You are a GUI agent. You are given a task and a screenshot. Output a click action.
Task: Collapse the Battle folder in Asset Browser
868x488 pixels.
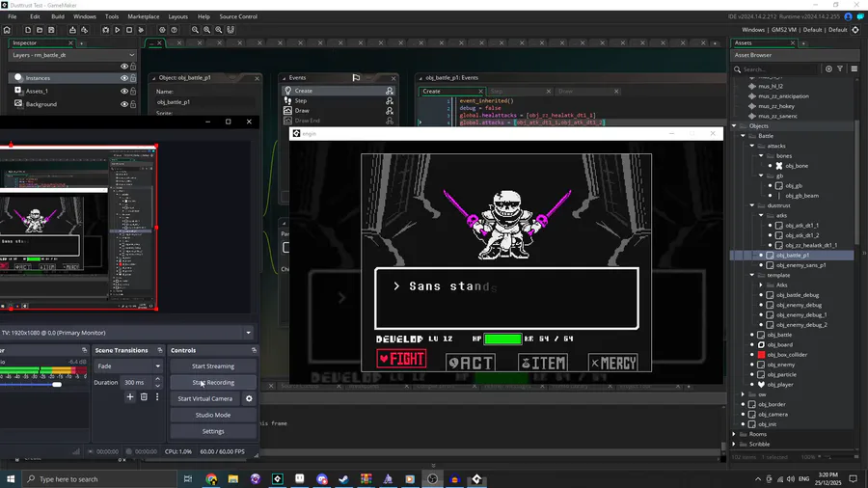pos(744,136)
